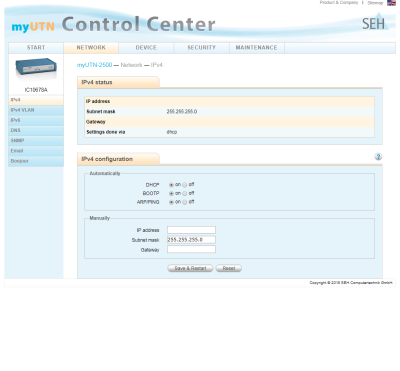The width and height of the screenshot is (400, 371).
Task: Switch to the SECURITY tab
Action: 201,48
